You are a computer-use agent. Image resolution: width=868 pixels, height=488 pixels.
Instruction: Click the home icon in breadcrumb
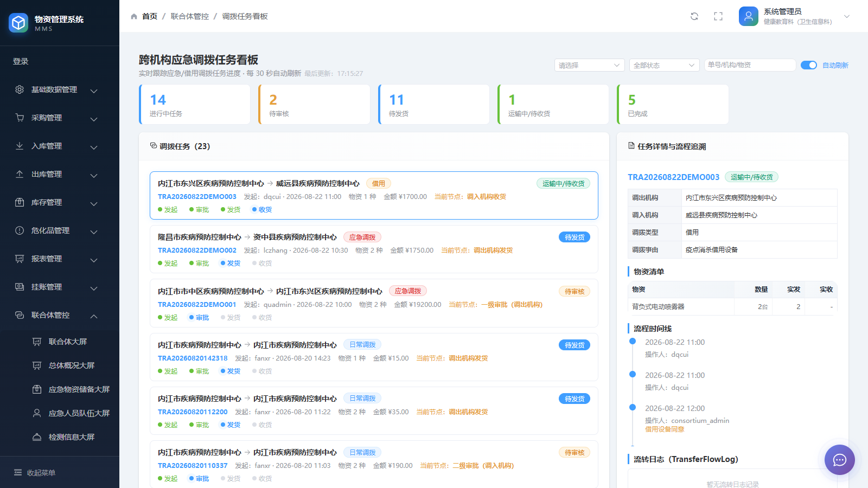click(x=134, y=16)
